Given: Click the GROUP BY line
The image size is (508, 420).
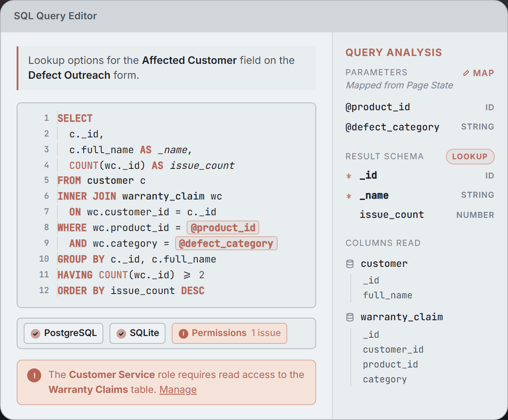Looking at the screenshot, I should coord(137,259).
